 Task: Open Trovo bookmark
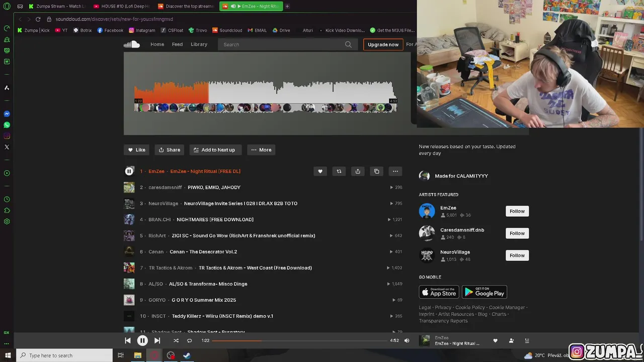pyautogui.click(x=198, y=30)
